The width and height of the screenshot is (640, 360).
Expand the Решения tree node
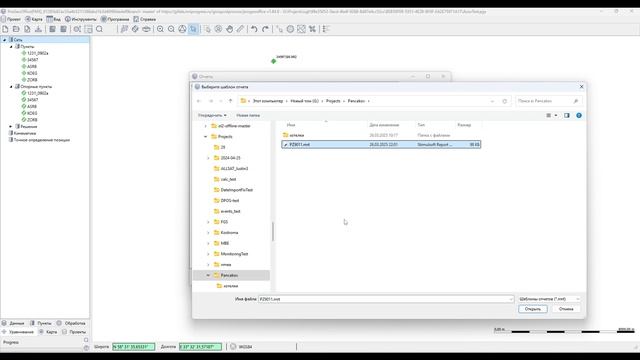(x=11, y=127)
